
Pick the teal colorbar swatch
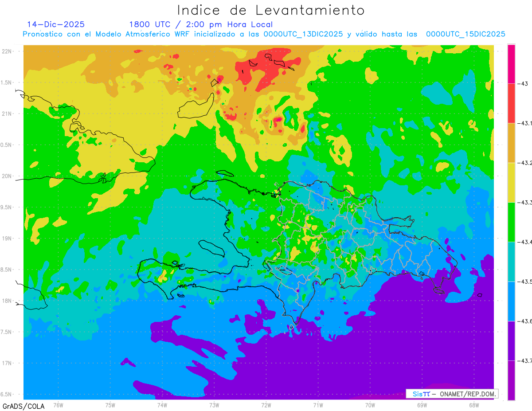tap(511, 262)
